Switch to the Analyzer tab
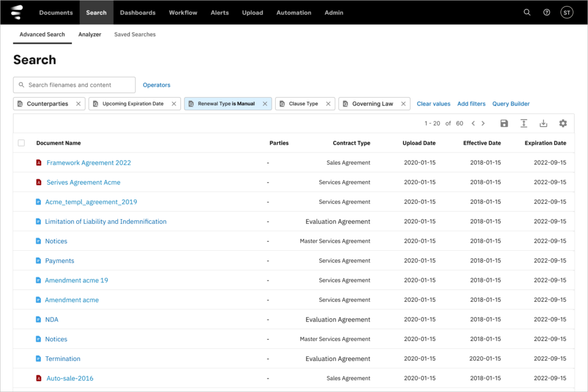 [90, 34]
